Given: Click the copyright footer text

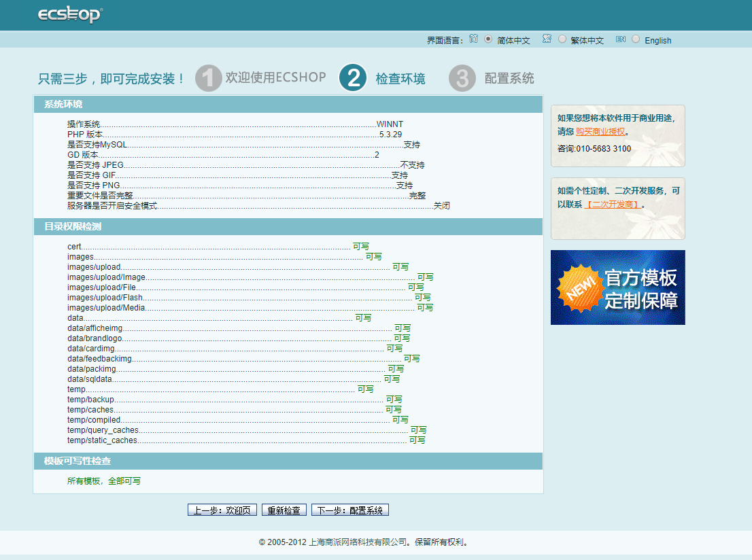Looking at the screenshot, I should 364,542.
